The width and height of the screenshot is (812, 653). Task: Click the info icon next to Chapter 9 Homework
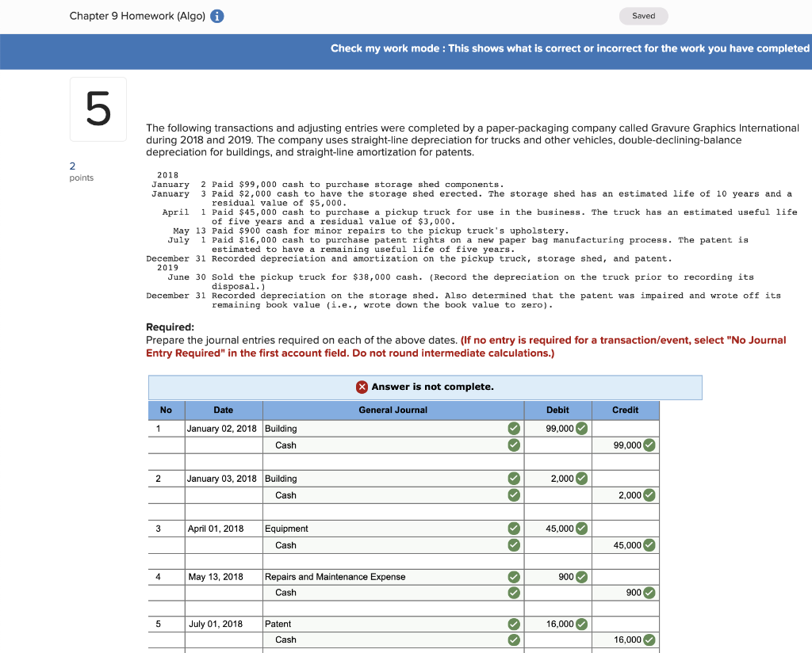coord(217,16)
